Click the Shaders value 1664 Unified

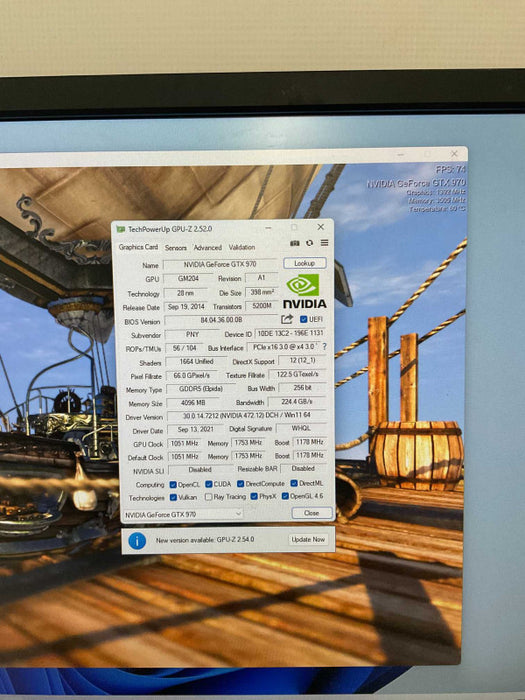tap(197, 362)
